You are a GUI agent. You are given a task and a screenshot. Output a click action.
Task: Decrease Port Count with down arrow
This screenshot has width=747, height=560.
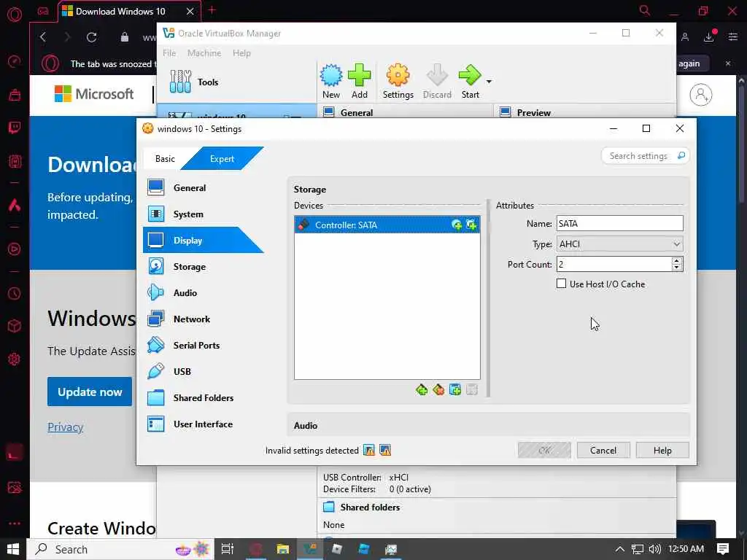pyautogui.click(x=676, y=268)
